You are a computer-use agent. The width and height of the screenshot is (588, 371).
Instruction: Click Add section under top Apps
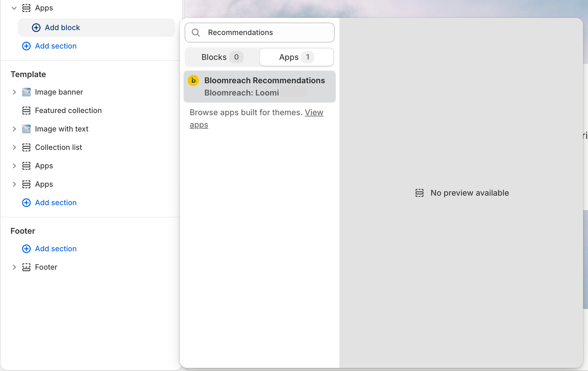coord(49,46)
